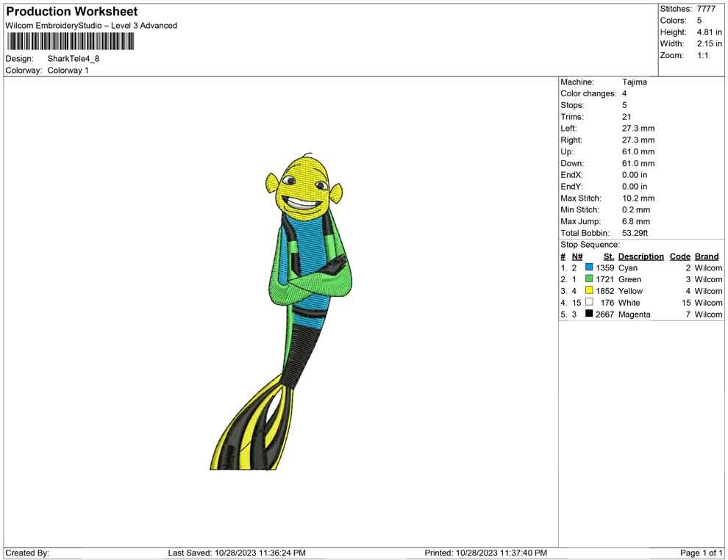Click the Zoom value '1:1'
Screen dimensions: 728x560
click(702, 55)
